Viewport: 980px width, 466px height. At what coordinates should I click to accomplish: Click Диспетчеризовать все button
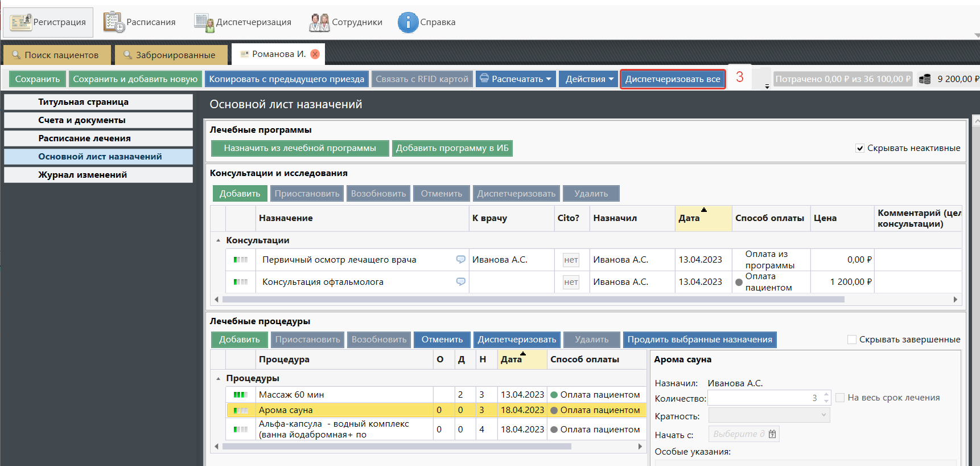pyautogui.click(x=673, y=79)
